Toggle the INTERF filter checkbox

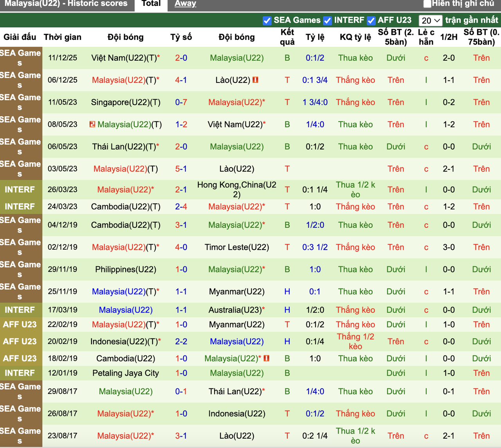328,21
